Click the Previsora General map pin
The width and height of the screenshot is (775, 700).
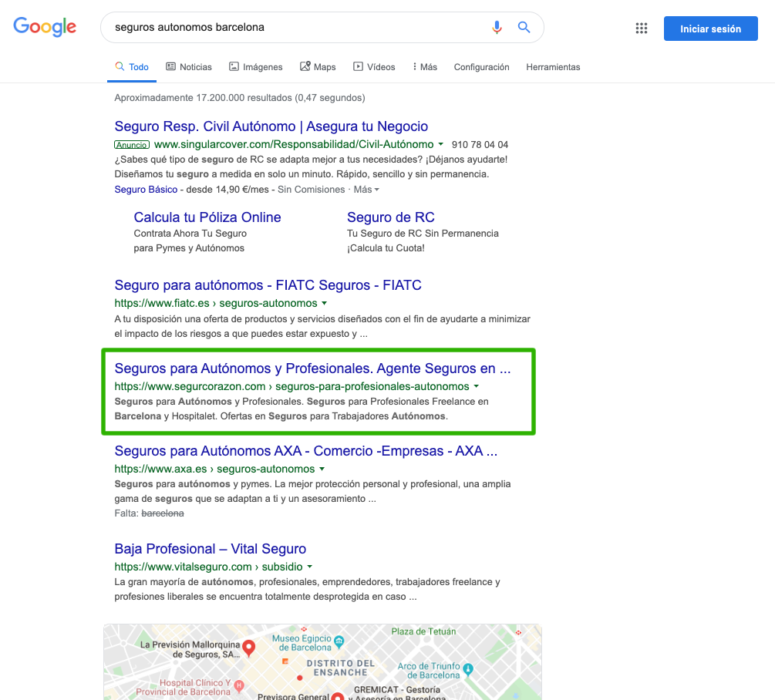[x=337, y=695]
